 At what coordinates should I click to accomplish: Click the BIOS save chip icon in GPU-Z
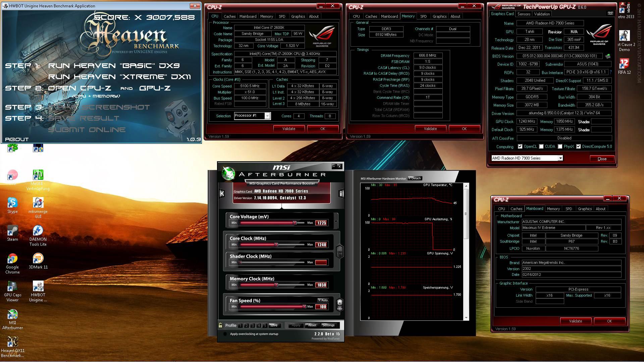607,56
